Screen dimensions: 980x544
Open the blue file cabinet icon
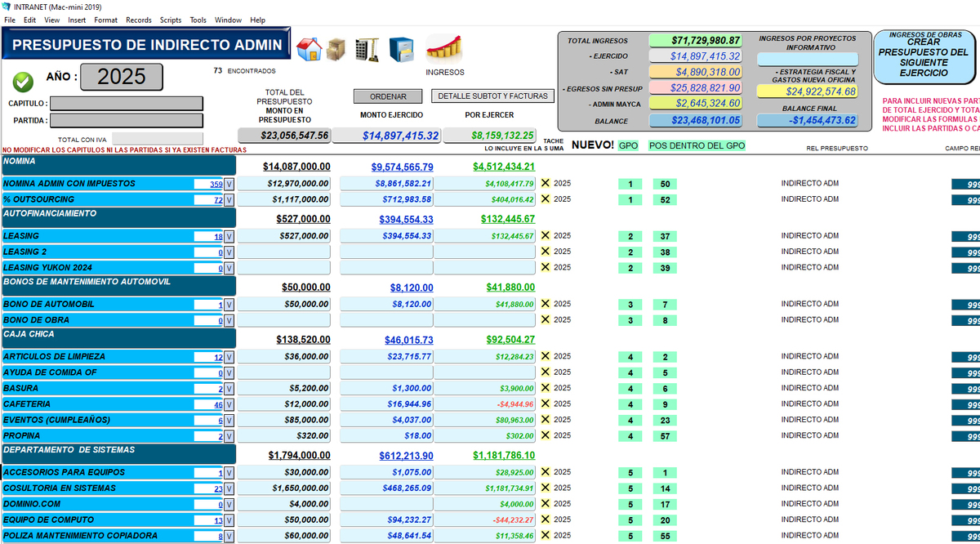[400, 50]
